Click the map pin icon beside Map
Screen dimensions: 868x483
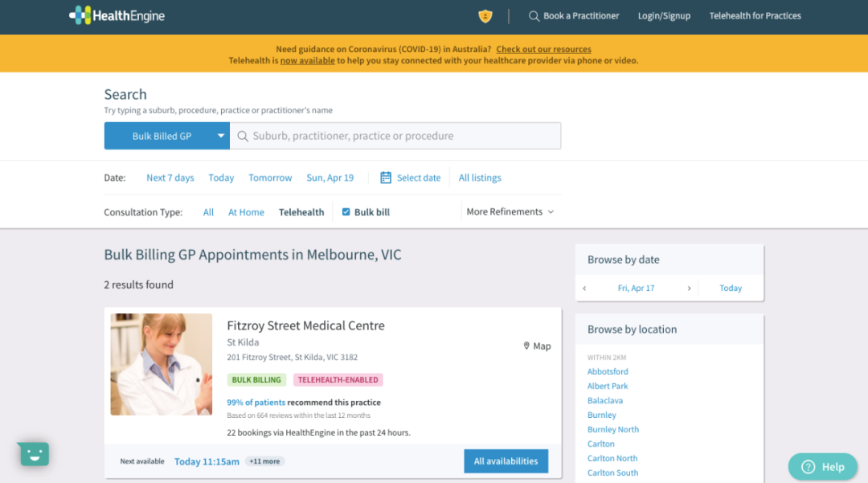point(526,346)
